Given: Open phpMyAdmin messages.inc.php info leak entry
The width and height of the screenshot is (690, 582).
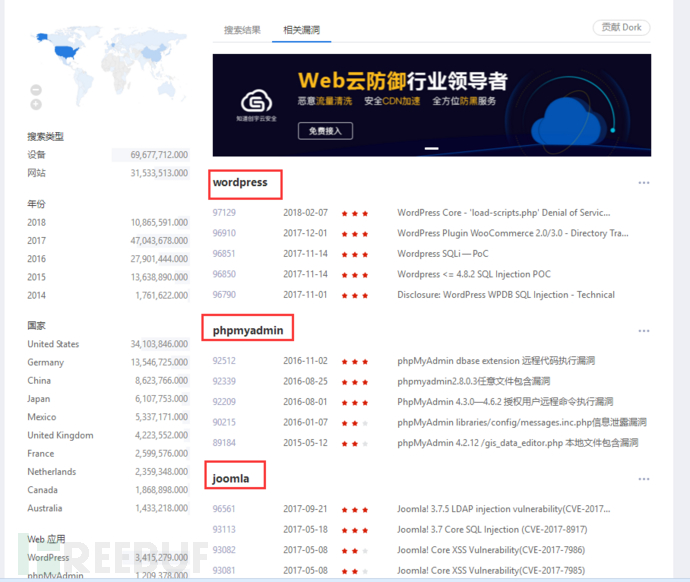Looking at the screenshot, I should point(521,422).
